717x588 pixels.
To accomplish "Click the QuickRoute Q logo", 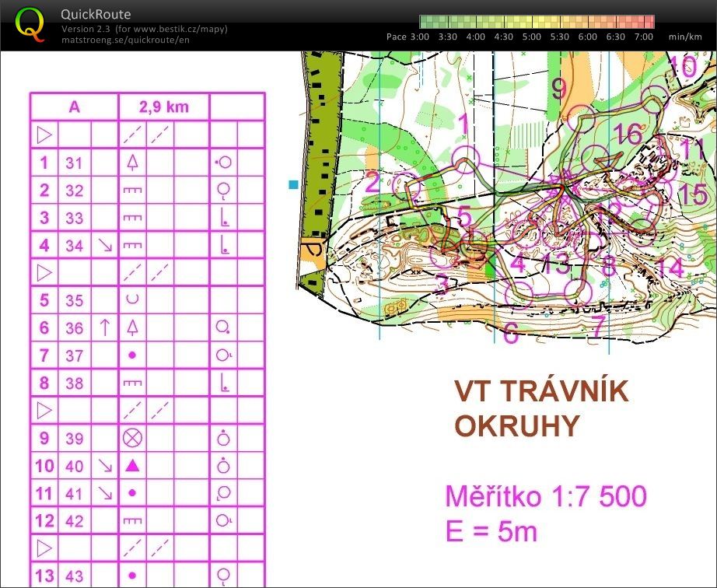I will pos(30,24).
